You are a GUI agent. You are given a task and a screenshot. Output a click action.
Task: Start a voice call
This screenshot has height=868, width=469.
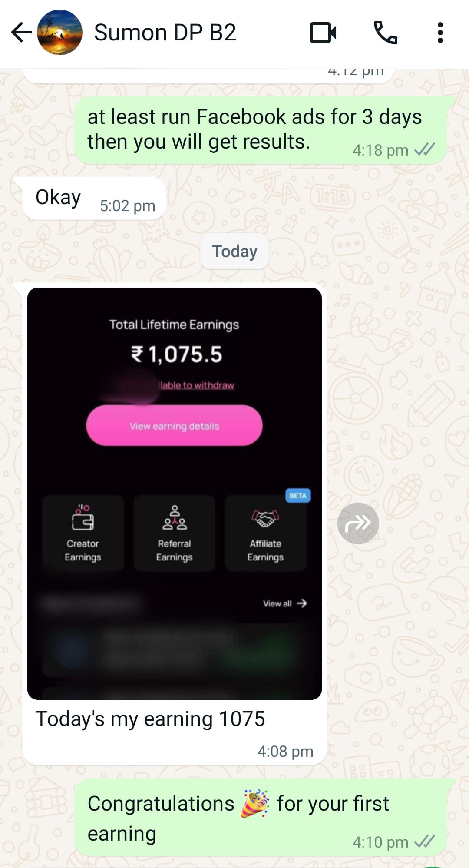coord(385,33)
